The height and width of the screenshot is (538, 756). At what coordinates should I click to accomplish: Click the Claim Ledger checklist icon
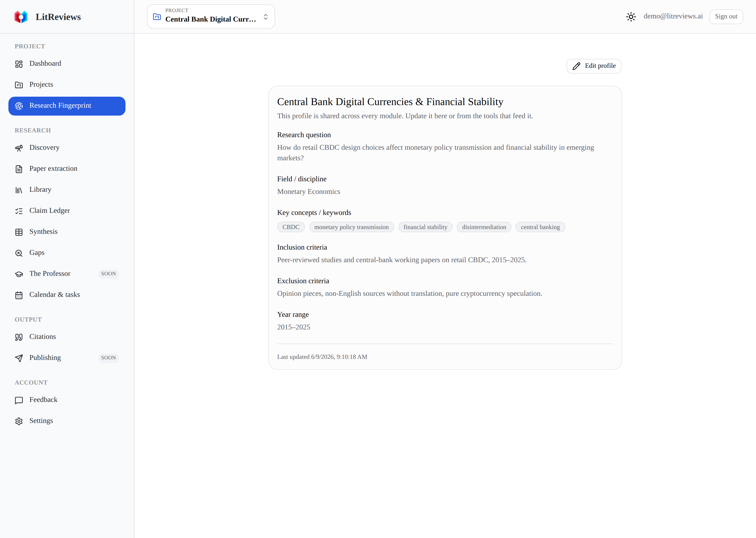19,211
